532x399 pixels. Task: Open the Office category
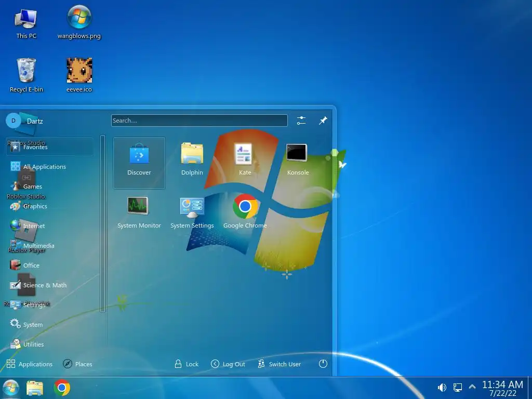(x=49, y=265)
